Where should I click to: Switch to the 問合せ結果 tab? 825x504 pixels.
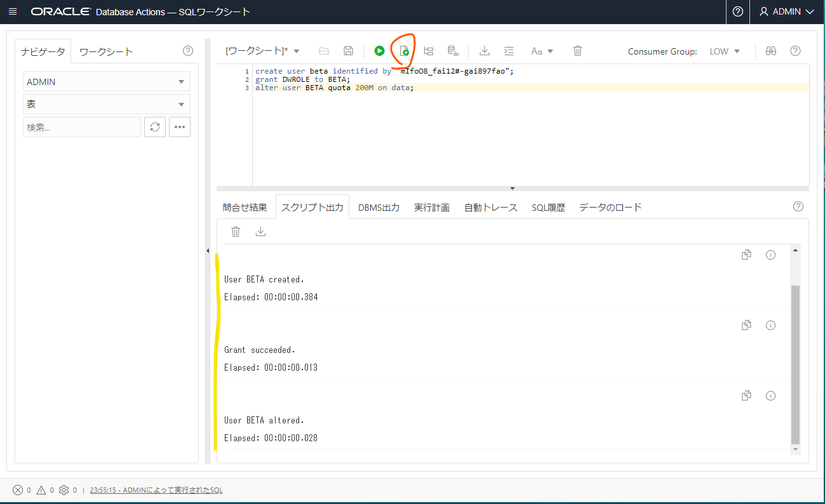[x=245, y=207]
